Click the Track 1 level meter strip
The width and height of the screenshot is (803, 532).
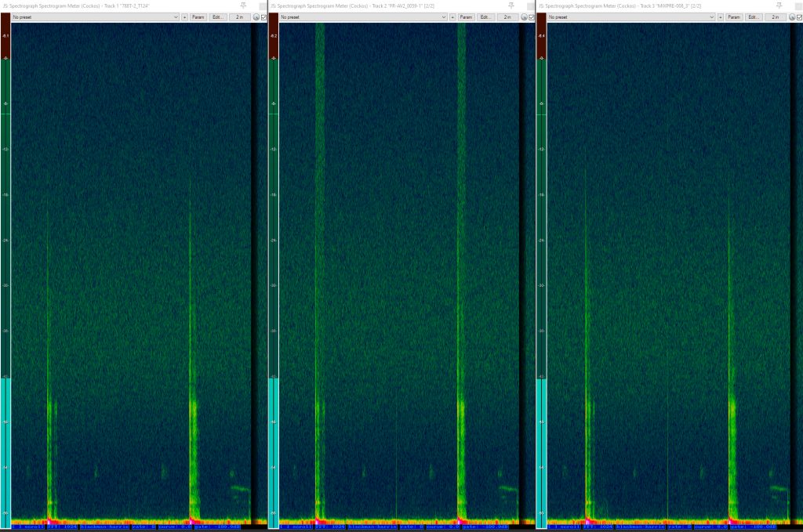coord(5,274)
